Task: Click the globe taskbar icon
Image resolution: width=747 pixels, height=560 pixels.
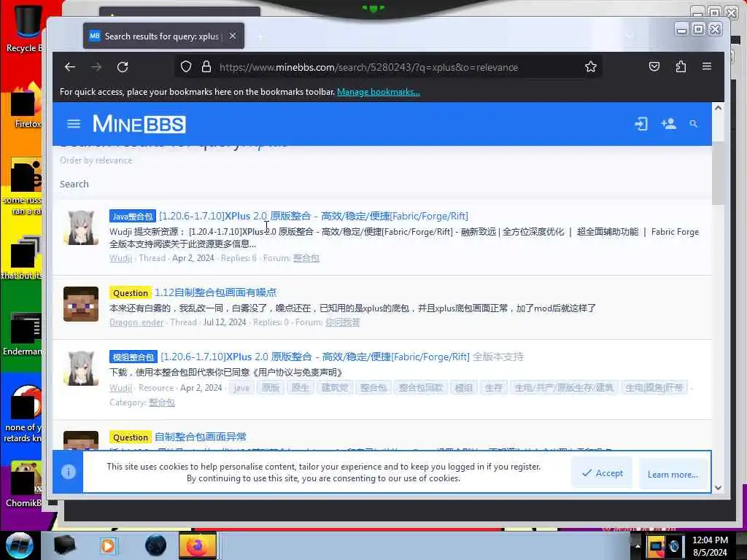Action: [155, 545]
